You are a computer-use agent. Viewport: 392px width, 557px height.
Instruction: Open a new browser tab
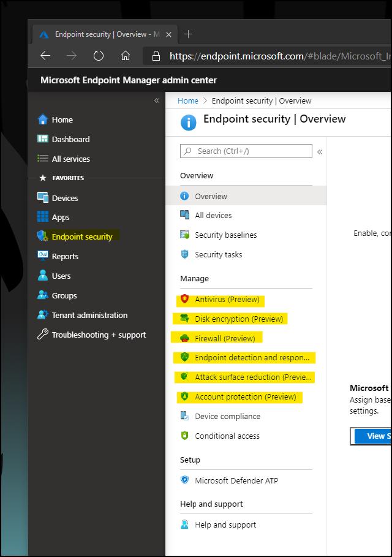click(188, 34)
